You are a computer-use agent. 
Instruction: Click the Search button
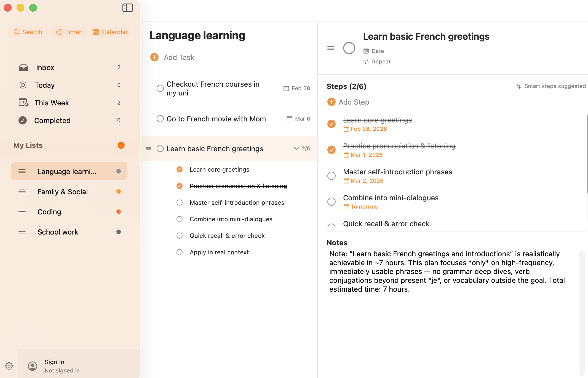[x=28, y=32]
